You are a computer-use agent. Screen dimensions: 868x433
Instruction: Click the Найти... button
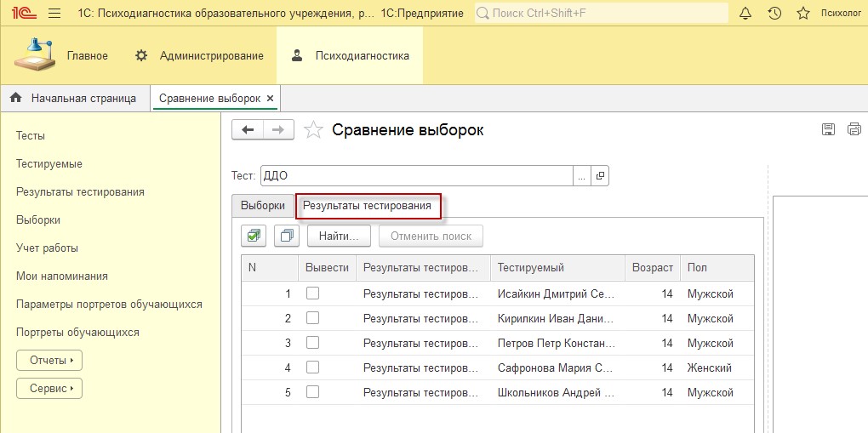tap(338, 236)
